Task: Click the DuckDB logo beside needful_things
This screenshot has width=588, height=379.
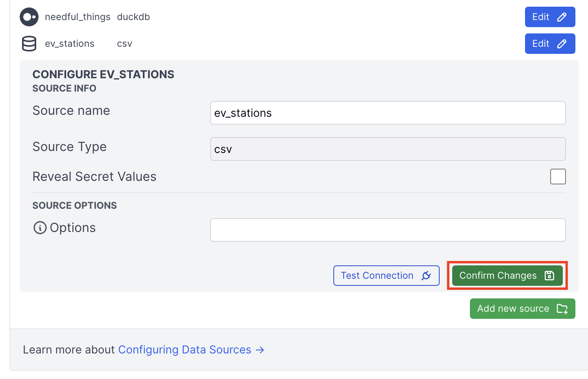Action: tap(29, 17)
